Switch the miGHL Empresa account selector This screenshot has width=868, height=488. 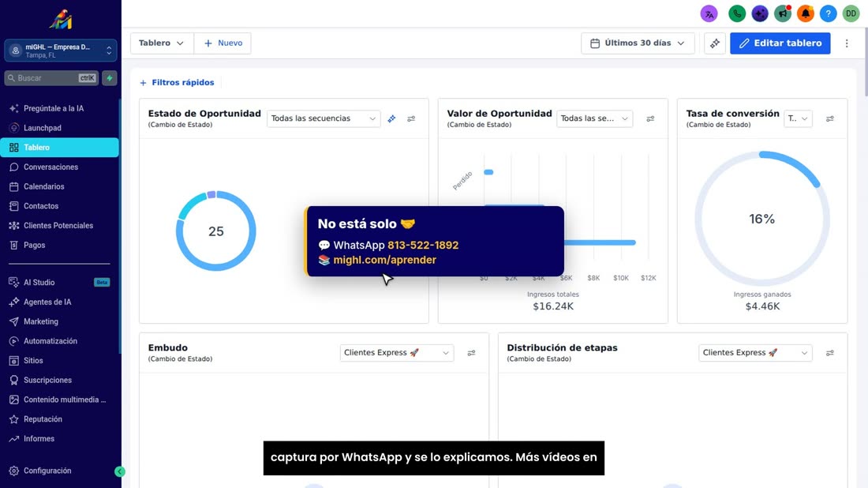tap(60, 51)
